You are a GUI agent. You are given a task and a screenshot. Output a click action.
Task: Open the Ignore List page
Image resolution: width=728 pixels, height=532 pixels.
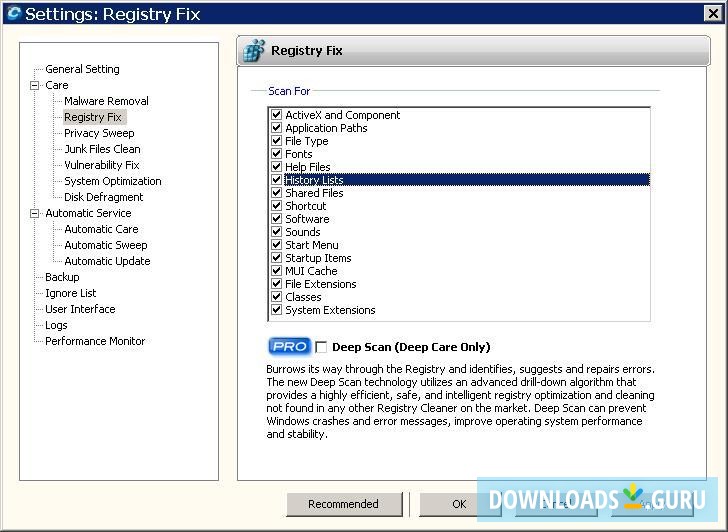click(x=71, y=293)
